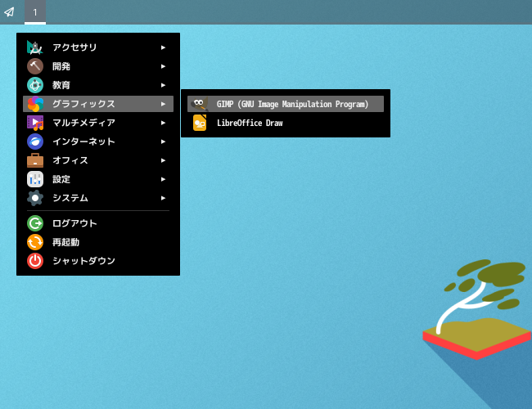The height and width of the screenshot is (409, 532).
Task: Open the 設定 menu entry
Action: click(98, 179)
